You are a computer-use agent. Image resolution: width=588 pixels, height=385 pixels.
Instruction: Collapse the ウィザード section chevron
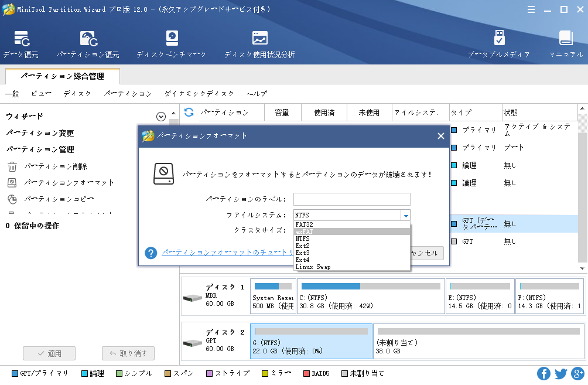click(x=161, y=117)
